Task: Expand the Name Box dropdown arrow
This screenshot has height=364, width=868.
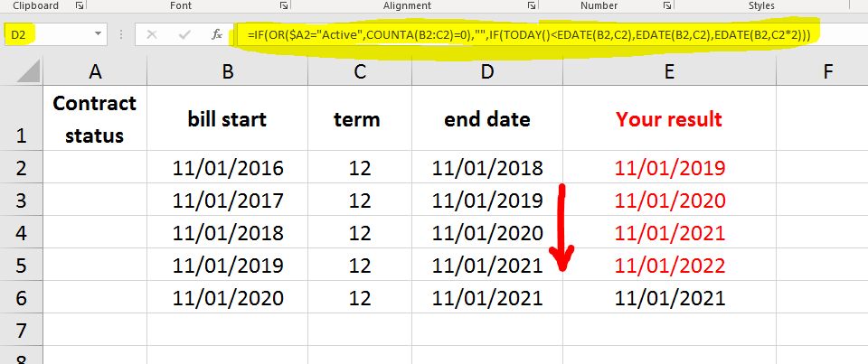Action: [98, 34]
